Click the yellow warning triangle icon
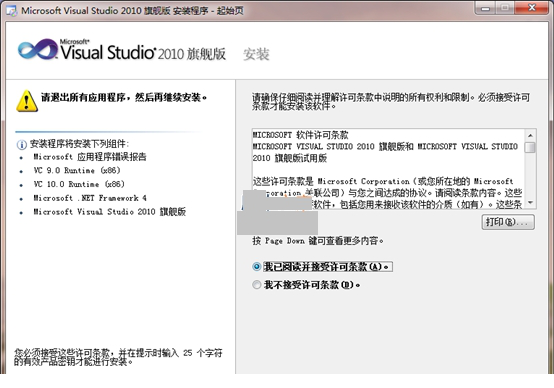This screenshot has width=554, height=388. [x=27, y=101]
